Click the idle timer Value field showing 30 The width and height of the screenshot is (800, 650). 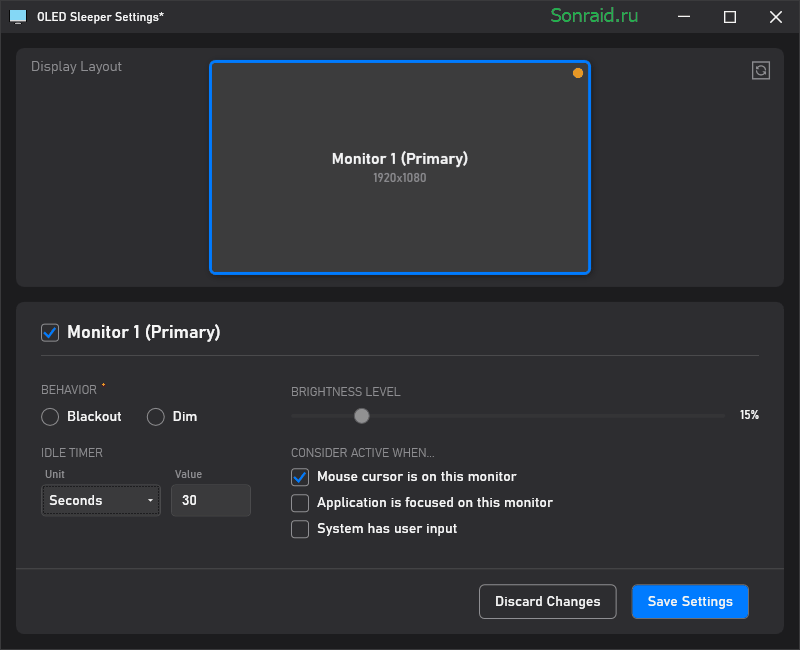click(211, 500)
